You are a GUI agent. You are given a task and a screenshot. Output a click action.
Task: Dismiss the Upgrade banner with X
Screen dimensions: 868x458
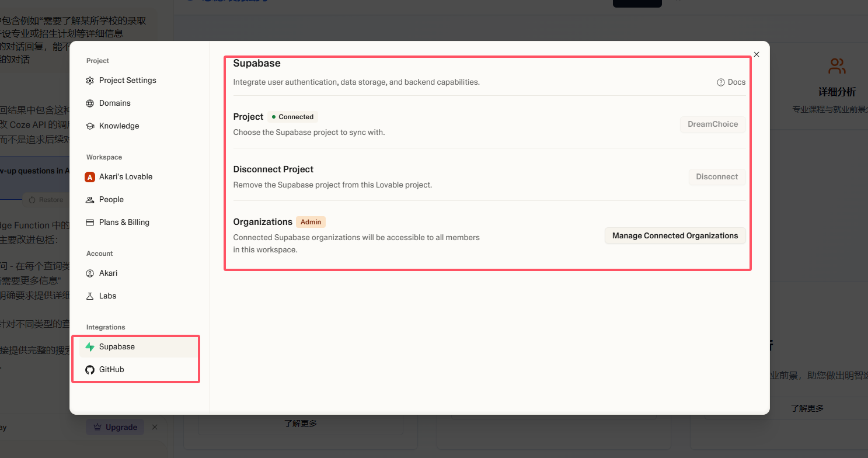[155, 428]
